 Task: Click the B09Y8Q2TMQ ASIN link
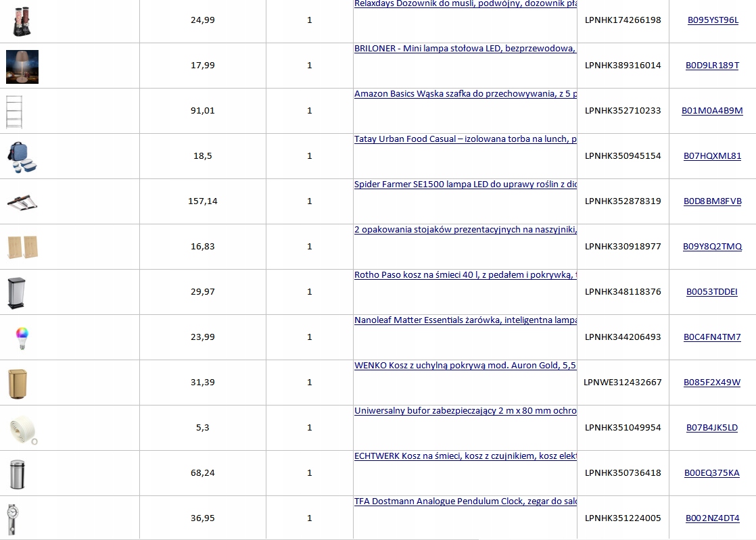click(x=713, y=247)
